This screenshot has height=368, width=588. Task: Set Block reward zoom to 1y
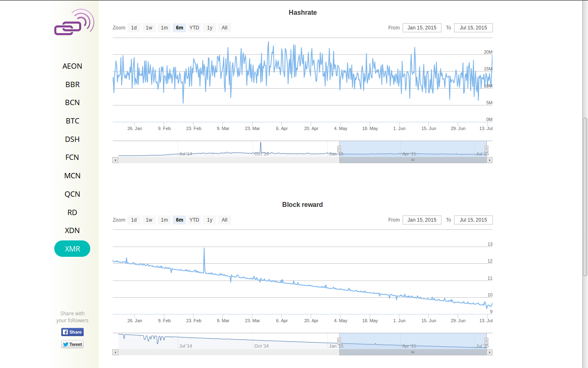(x=209, y=220)
